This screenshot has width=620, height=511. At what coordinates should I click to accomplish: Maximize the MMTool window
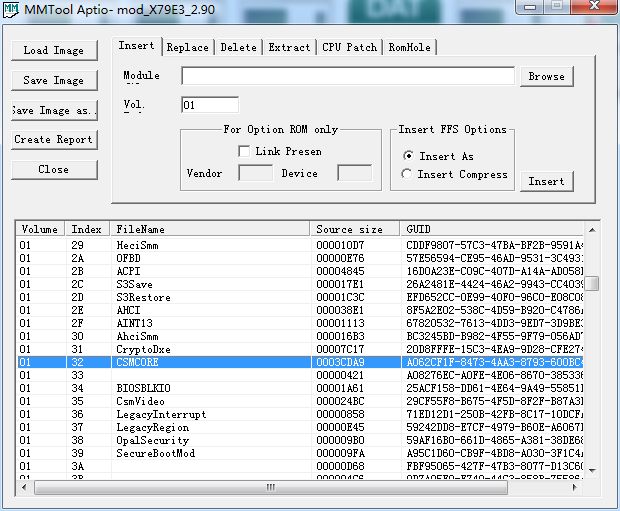(558, 6)
